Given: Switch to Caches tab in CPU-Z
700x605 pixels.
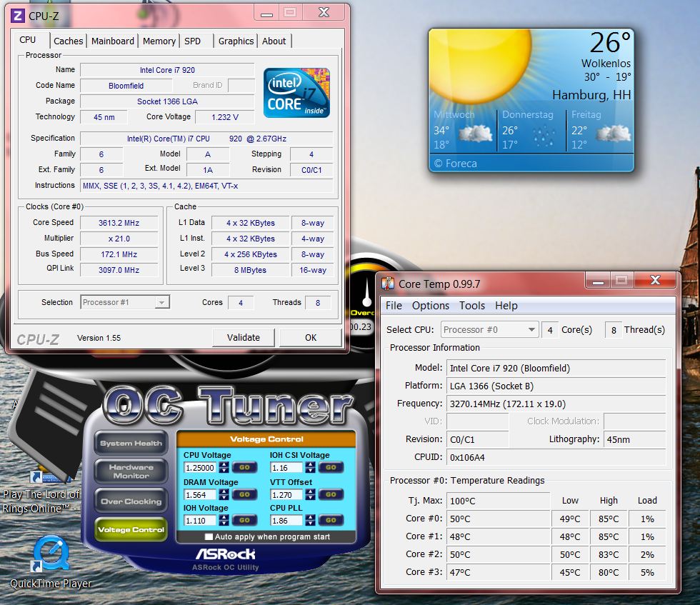Looking at the screenshot, I should click(68, 41).
